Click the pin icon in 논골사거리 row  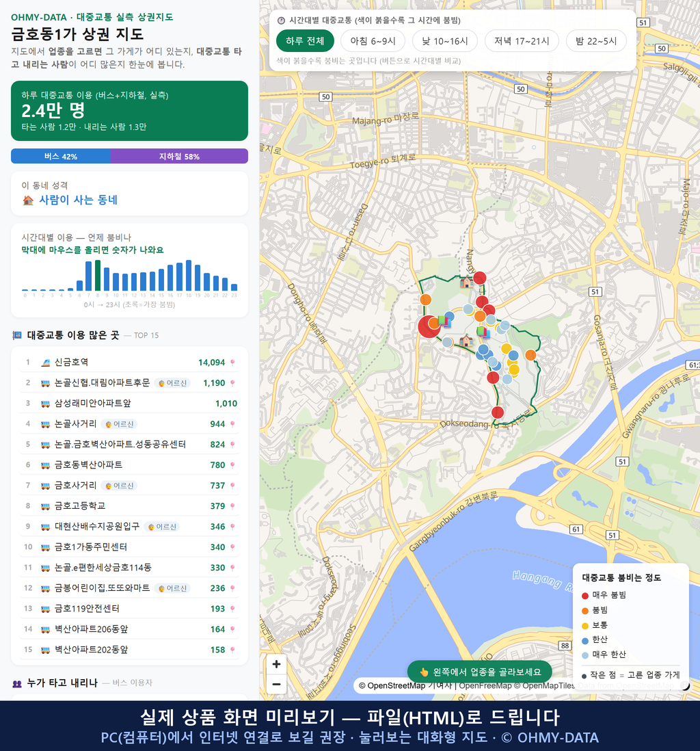232,424
